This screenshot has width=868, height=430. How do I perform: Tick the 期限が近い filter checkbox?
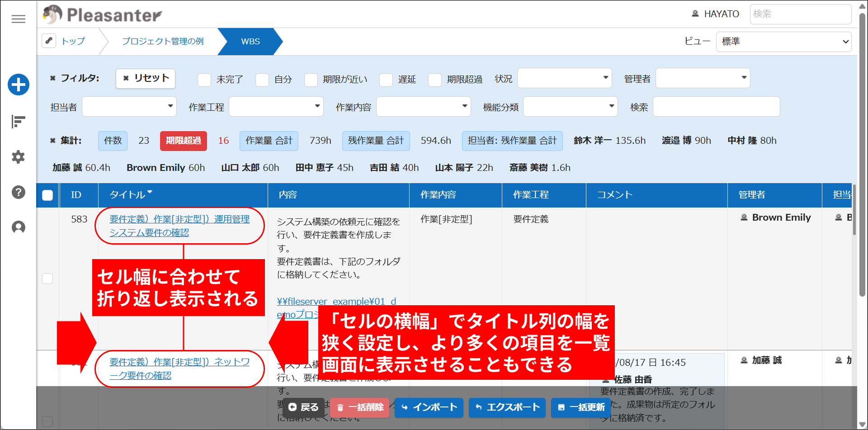[x=311, y=80]
